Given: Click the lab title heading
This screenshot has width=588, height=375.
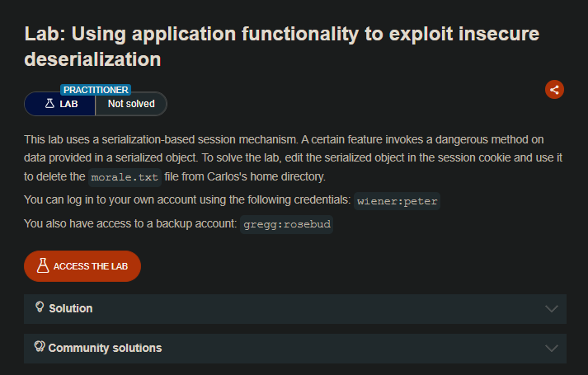Looking at the screenshot, I should pyautogui.click(x=281, y=46).
